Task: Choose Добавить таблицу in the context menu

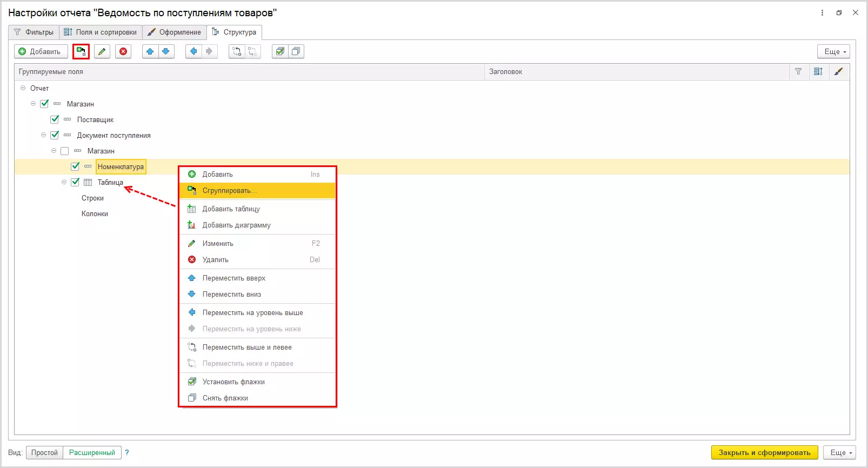Action: pyautogui.click(x=257, y=209)
